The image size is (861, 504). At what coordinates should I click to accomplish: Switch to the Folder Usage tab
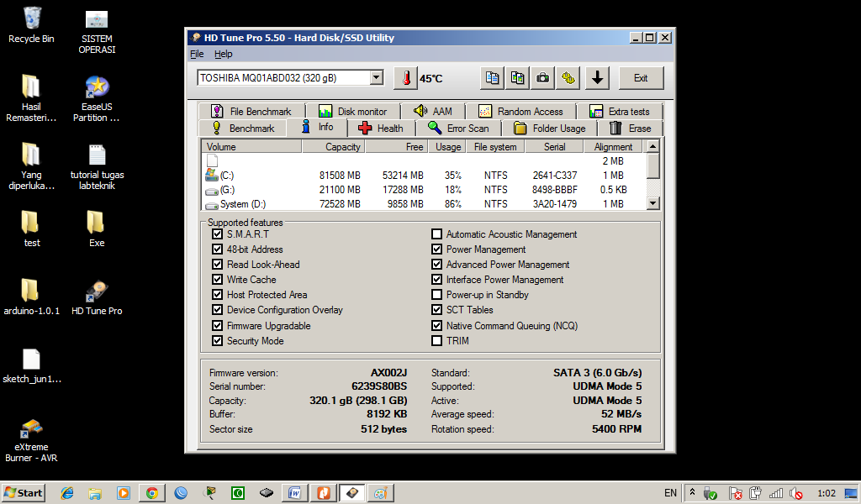549,129
